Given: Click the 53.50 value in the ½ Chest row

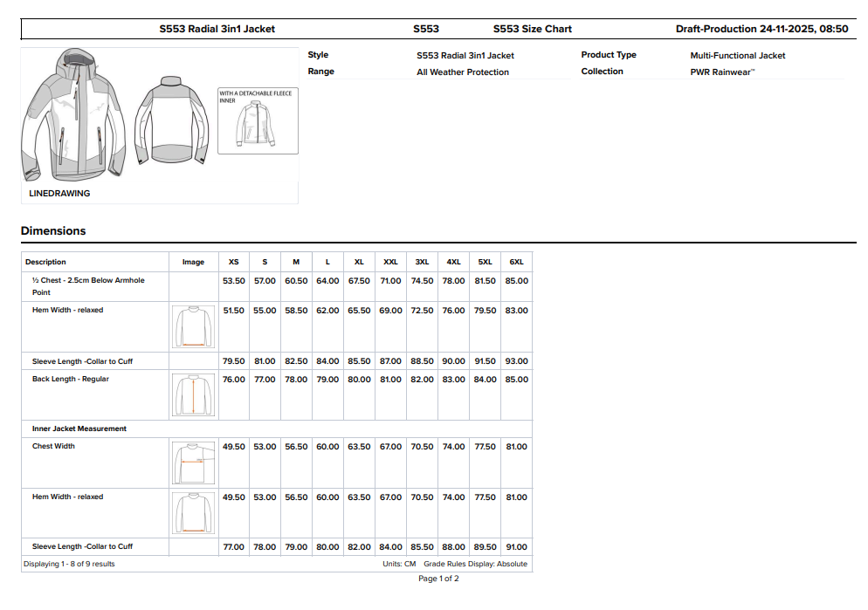Looking at the screenshot, I should (233, 281).
